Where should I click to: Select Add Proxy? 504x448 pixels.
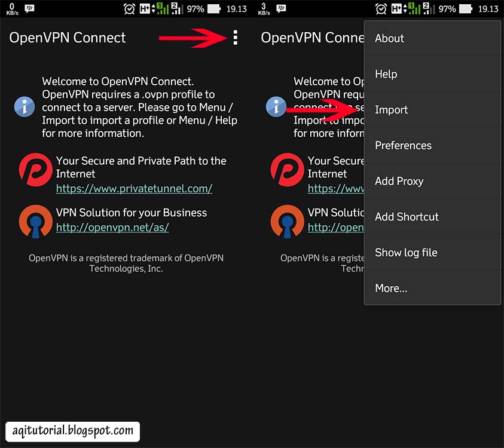coord(399,181)
